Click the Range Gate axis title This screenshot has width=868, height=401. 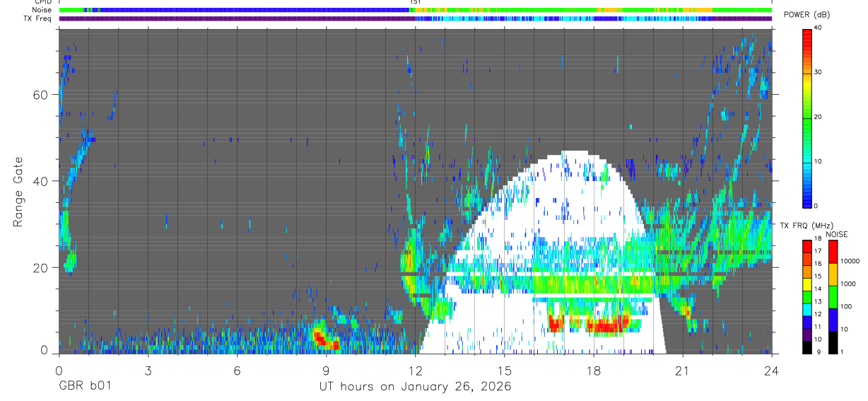(x=18, y=192)
